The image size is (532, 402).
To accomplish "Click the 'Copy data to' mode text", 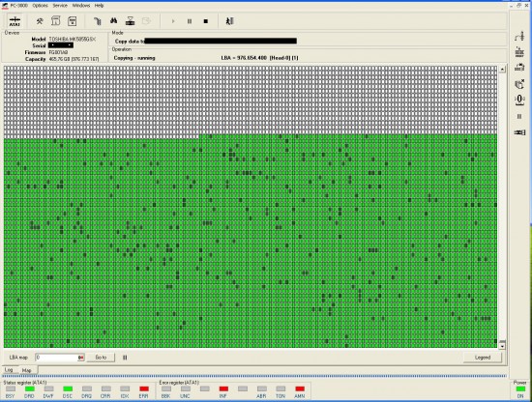I will click(x=130, y=42).
